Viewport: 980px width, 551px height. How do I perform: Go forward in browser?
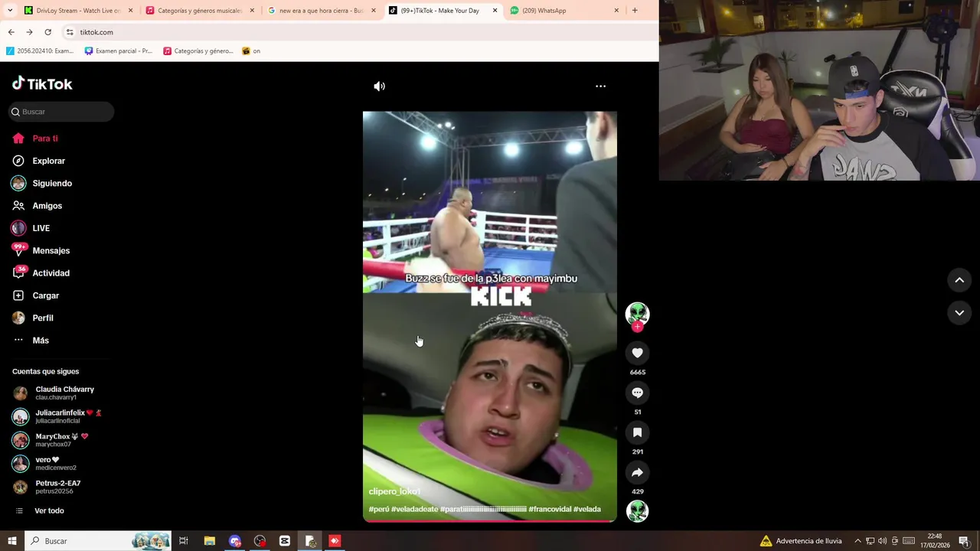pos(29,32)
